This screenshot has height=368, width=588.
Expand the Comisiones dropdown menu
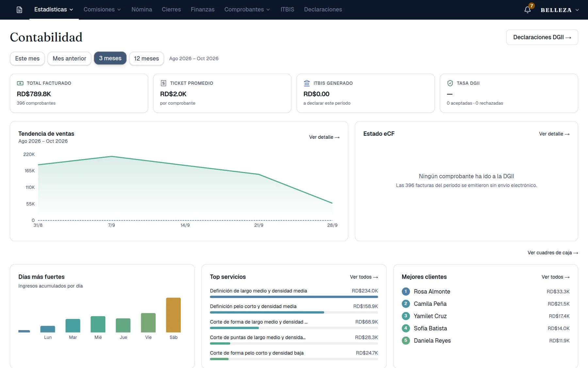(x=102, y=9)
